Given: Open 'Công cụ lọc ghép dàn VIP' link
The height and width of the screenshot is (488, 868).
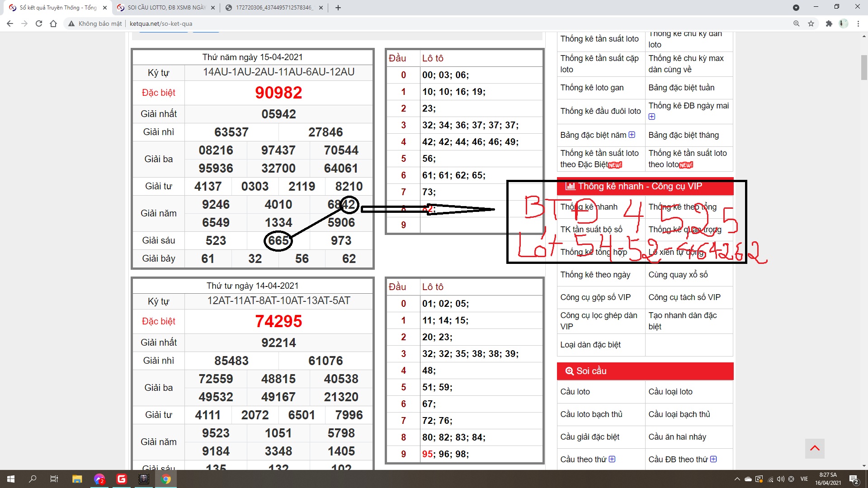Looking at the screenshot, I should [x=599, y=321].
